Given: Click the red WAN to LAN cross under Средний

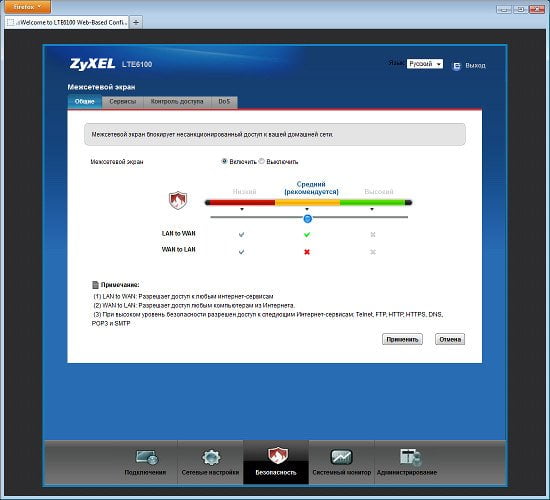Looking at the screenshot, I should click(307, 252).
